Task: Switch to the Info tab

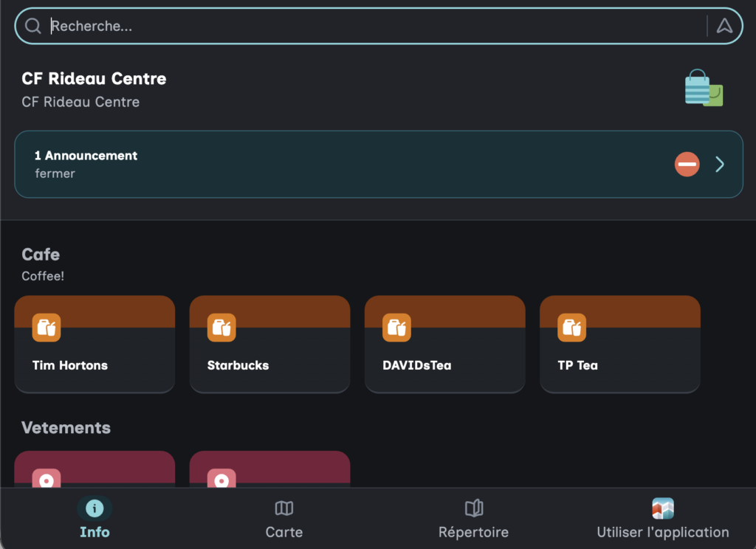Action: pos(94,518)
